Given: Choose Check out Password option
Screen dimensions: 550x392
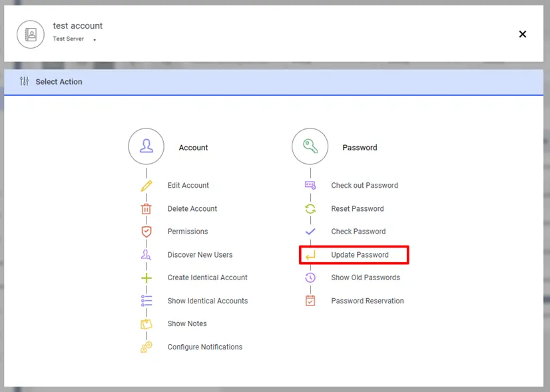Looking at the screenshot, I should [364, 186].
